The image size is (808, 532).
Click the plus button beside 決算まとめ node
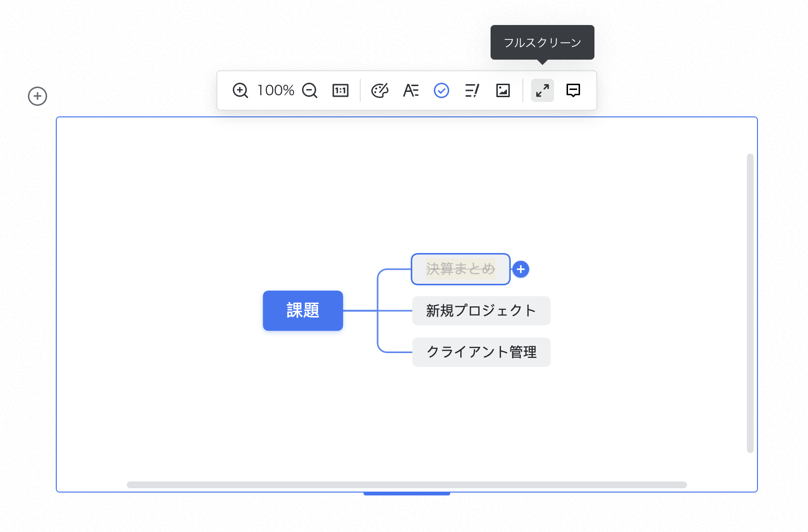520,270
